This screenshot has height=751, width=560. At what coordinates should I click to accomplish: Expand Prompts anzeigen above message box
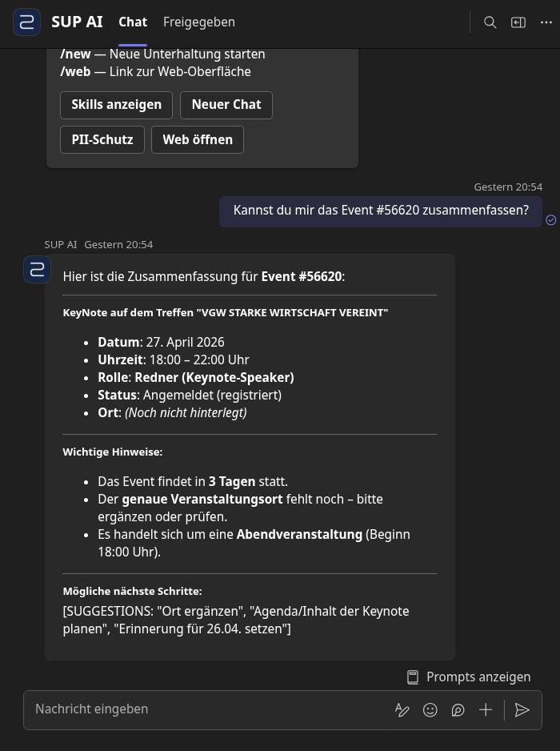[x=469, y=677]
